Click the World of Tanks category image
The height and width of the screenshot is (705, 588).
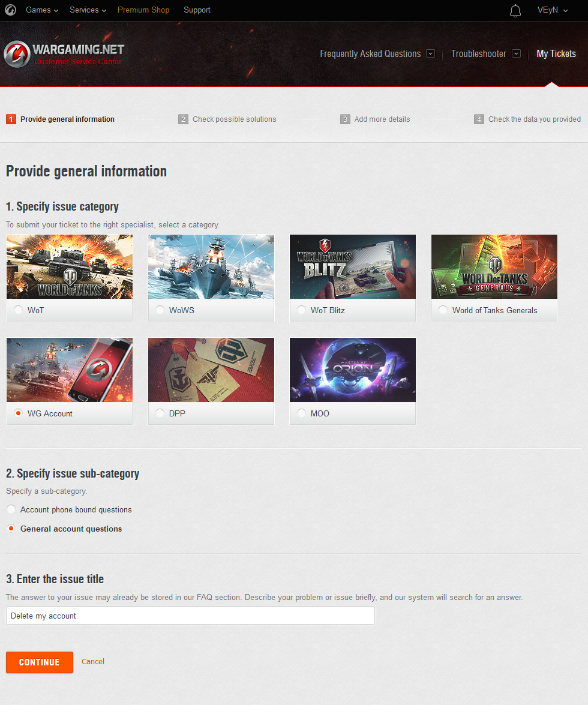coord(70,266)
